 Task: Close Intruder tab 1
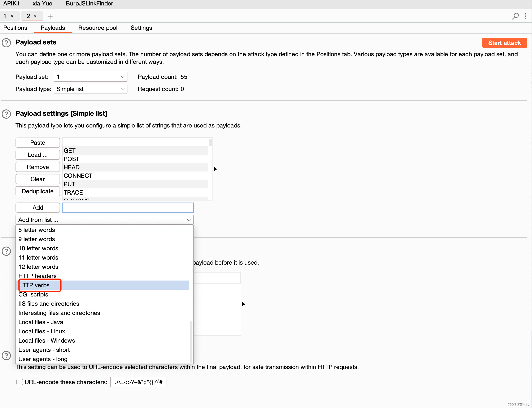[12, 16]
